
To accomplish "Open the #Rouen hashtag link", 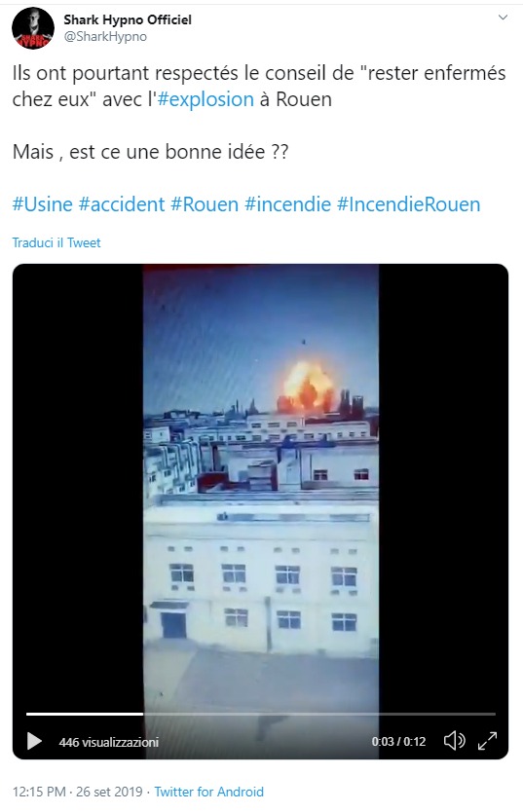I will tap(205, 204).
